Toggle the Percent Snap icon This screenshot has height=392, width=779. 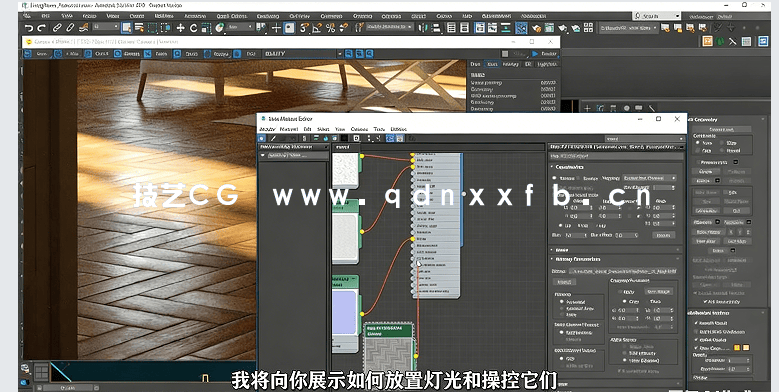pos(330,28)
